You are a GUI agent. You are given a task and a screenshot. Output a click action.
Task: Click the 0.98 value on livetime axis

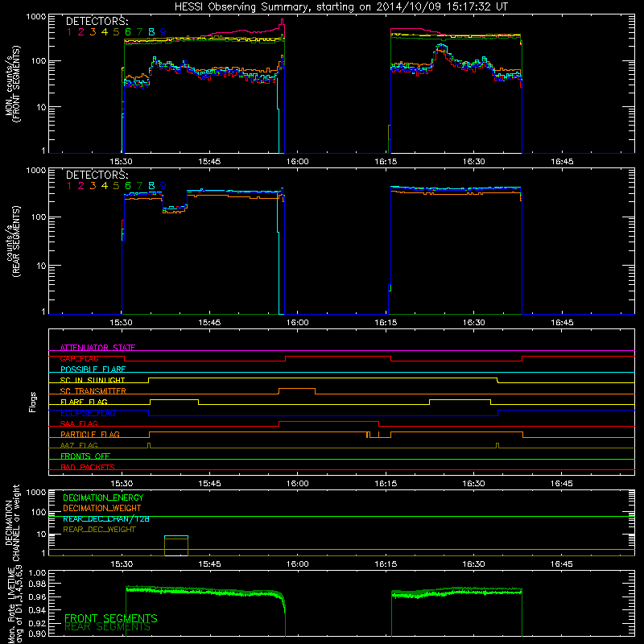click(37, 584)
